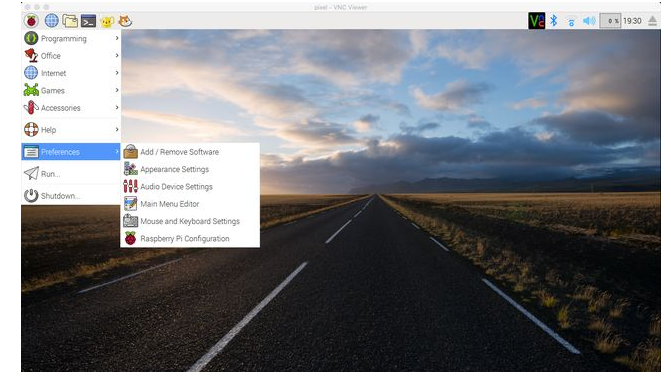Click the CPU usage monitor in taskbar
Image resolution: width=671 pixels, height=376 pixels.
(610, 21)
